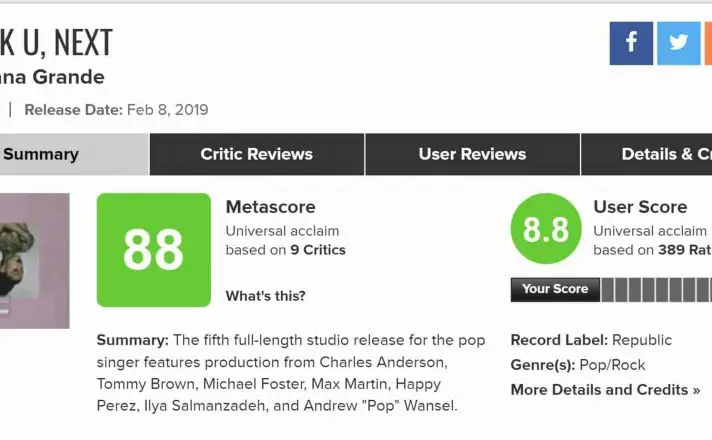
Task: Go to the User Reviews tab
Action: click(x=472, y=154)
